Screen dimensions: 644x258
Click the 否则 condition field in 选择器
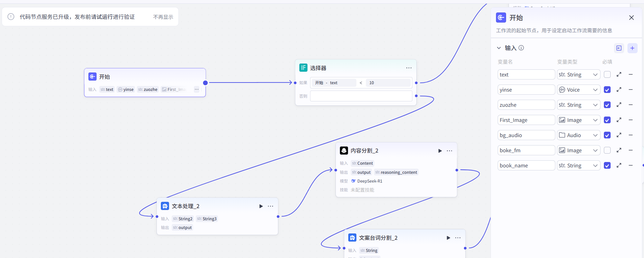tap(361, 96)
